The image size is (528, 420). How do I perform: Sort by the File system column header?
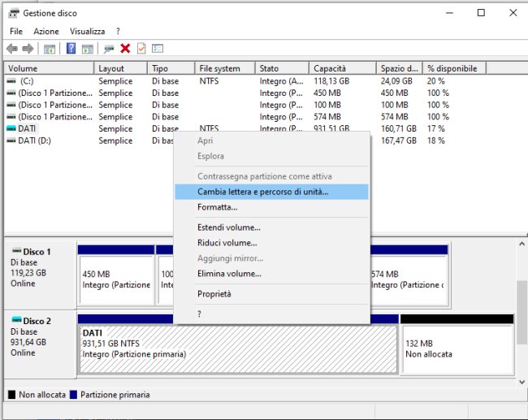(225, 68)
